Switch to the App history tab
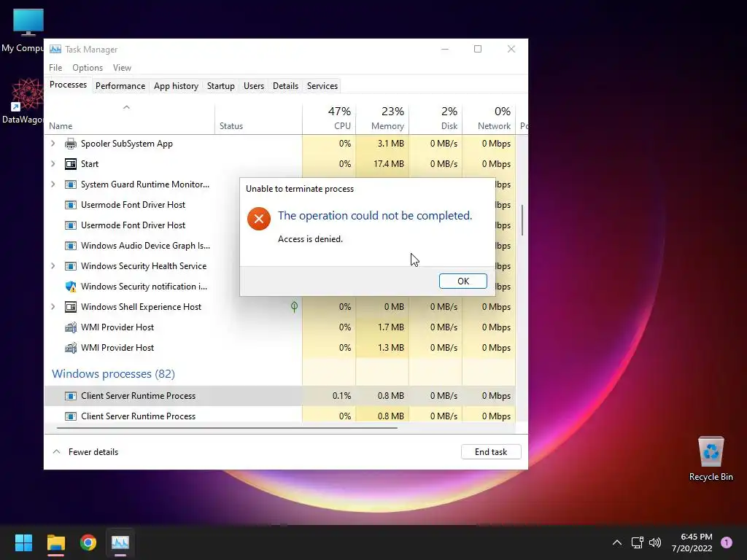Screen dimensions: 747x560 (x=176, y=86)
